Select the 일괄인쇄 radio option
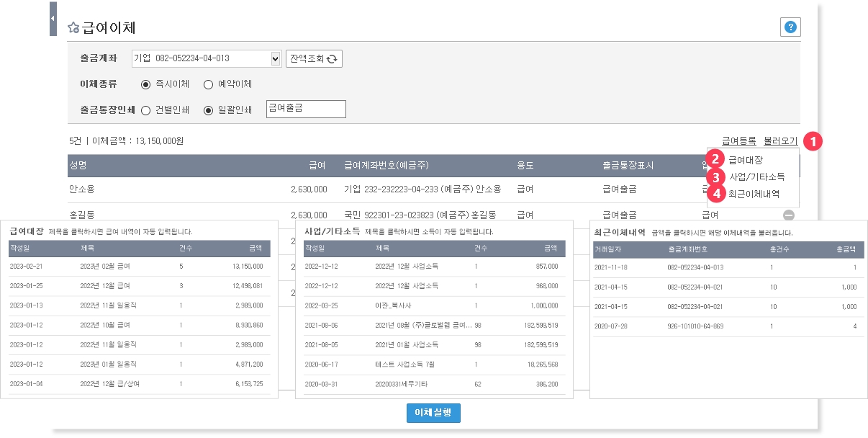 (209, 110)
